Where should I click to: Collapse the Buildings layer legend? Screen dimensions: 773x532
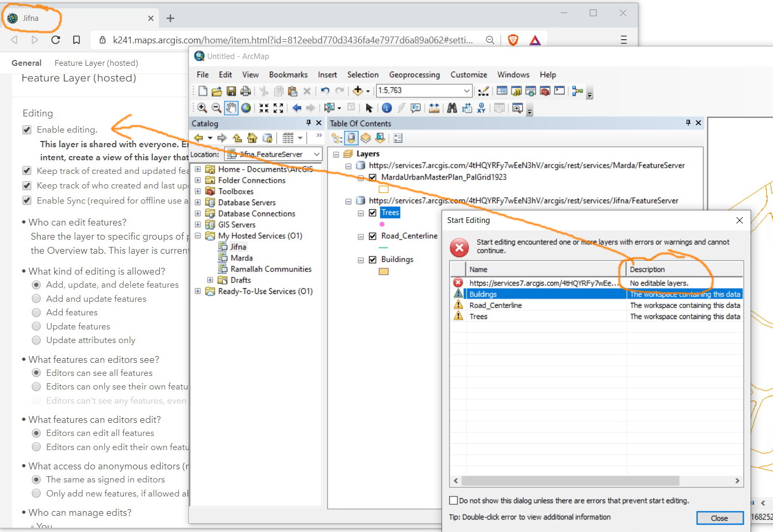tap(361, 260)
